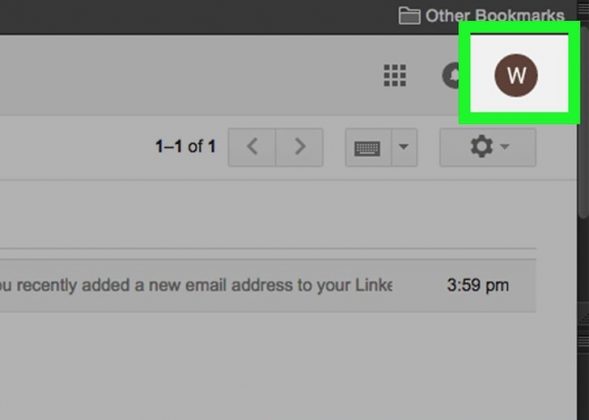Open the Other Bookmarks text label
Image resolution: width=589 pixels, height=420 pixels.
tap(495, 15)
